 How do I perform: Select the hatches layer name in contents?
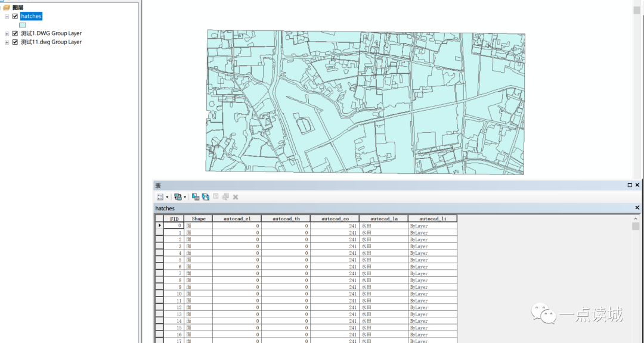31,16
